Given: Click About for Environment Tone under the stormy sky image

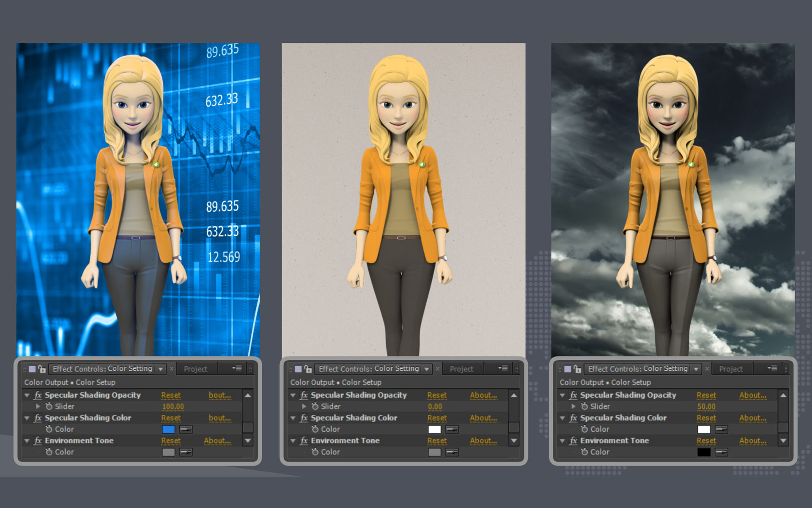Looking at the screenshot, I should pos(752,441).
